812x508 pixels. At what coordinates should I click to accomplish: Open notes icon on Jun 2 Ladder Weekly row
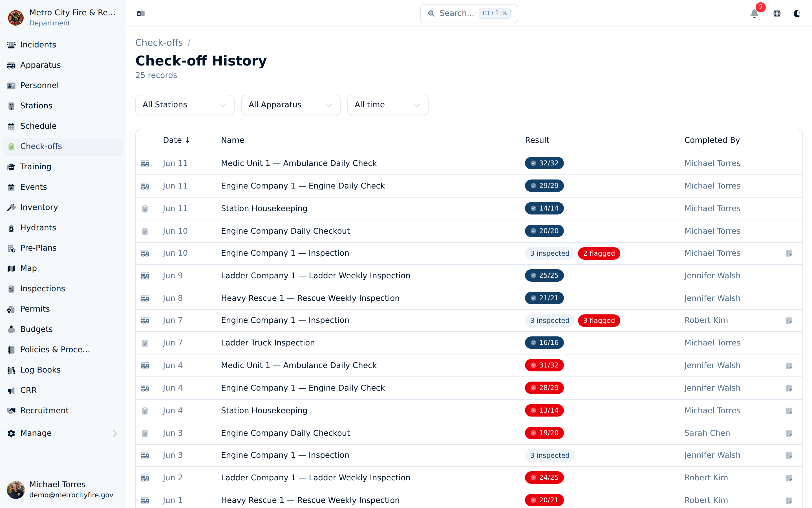click(x=789, y=478)
